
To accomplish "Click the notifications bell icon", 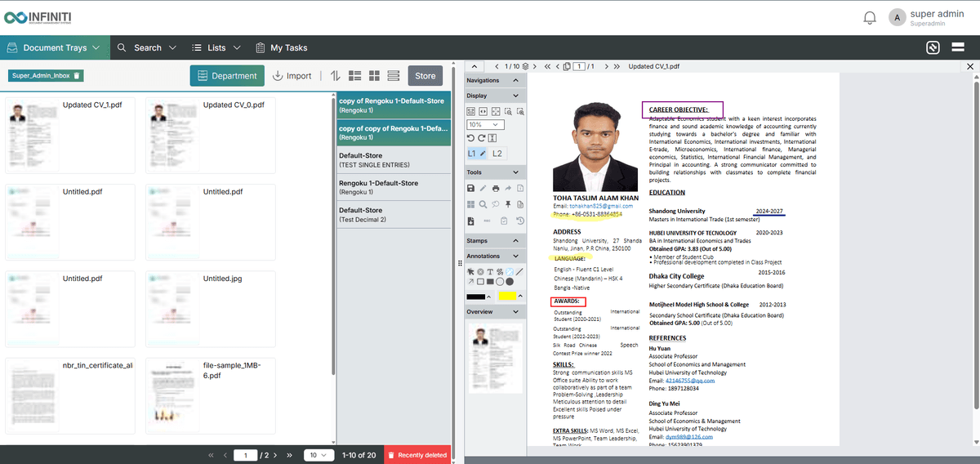I will (870, 18).
